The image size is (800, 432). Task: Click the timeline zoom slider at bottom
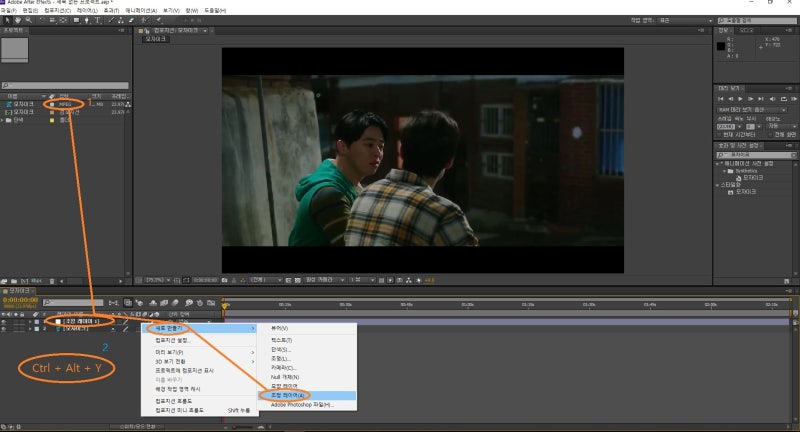(x=243, y=426)
